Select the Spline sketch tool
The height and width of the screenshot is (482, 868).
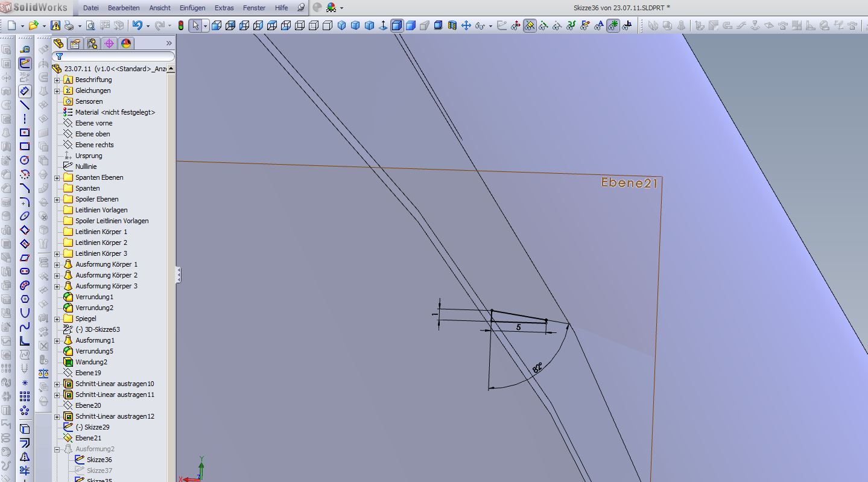point(25,327)
